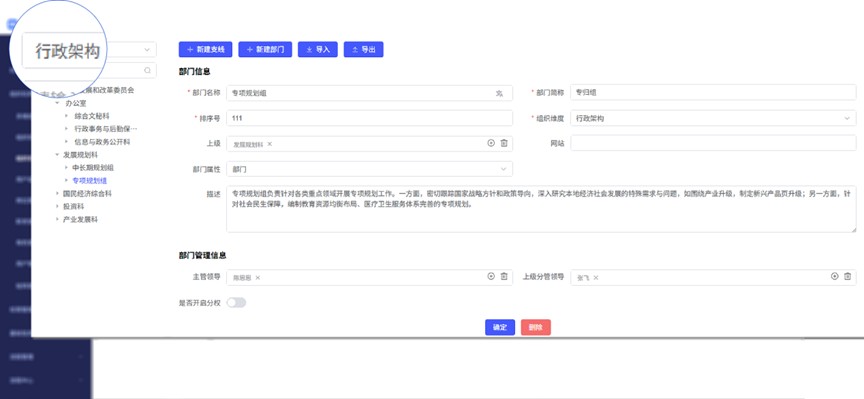Click the delete icon in the 主管领导 field
The image size is (864, 399).
click(x=504, y=277)
